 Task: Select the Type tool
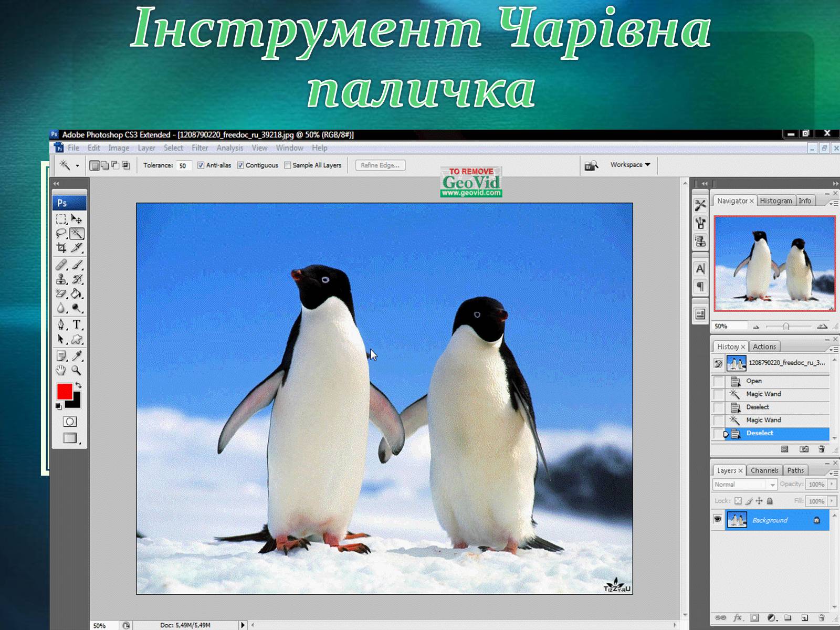77,325
